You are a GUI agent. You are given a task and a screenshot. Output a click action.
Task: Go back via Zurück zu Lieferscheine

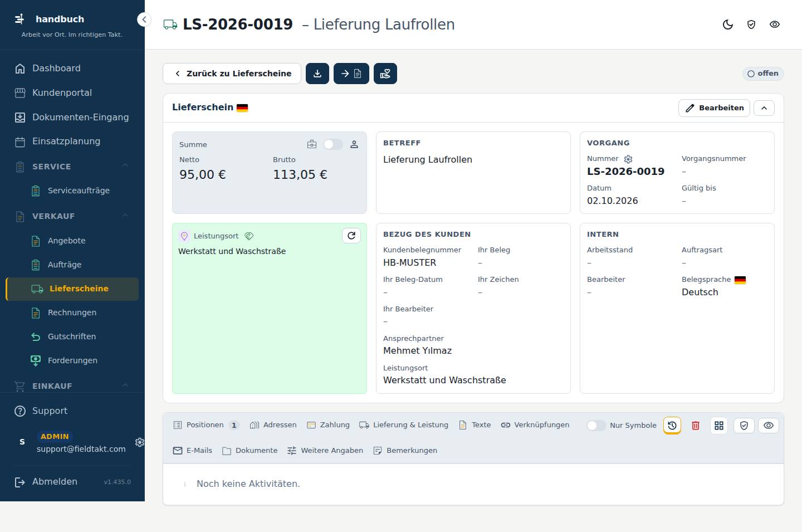[232, 74]
